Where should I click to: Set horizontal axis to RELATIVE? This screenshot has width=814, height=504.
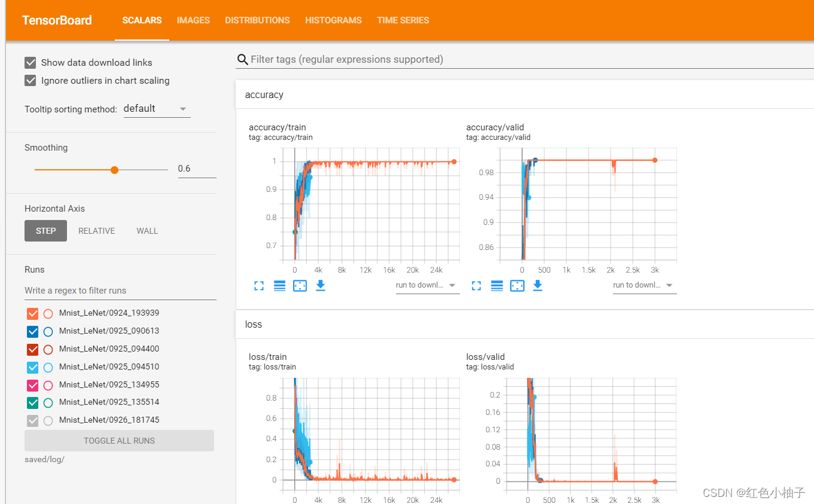click(96, 231)
